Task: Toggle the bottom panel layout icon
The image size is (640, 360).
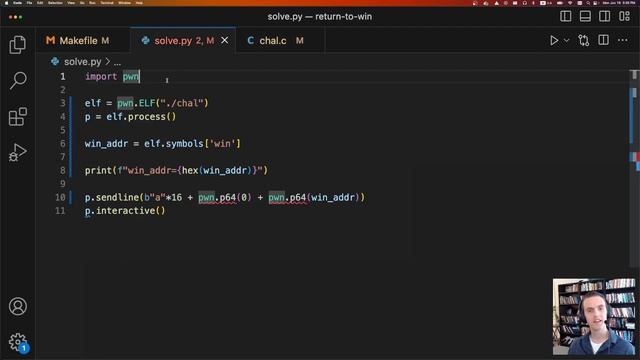Action: tap(585, 16)
